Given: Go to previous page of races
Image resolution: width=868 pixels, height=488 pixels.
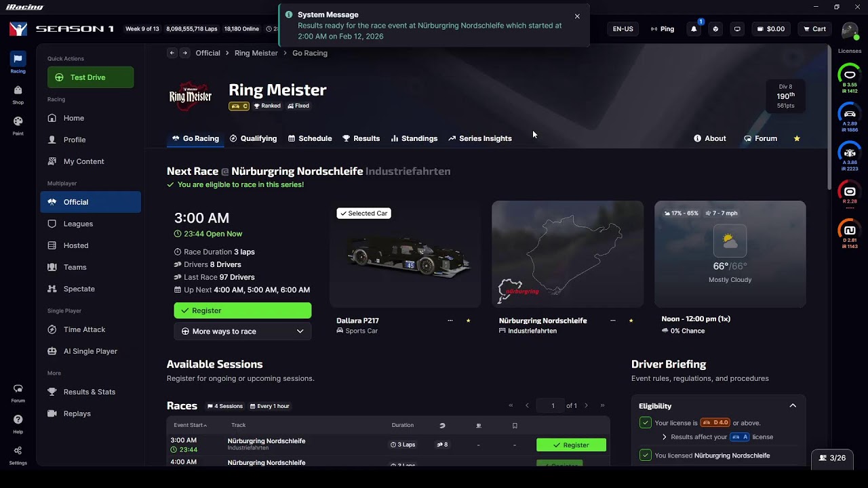Looking at the screenshot, I should pos(527,406).
